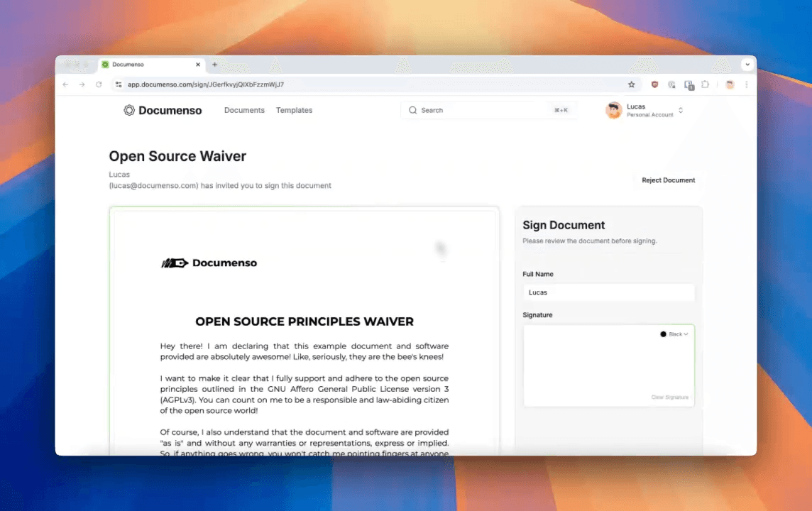Open the Documents navigation link
The width and height of the screenshot is (812, 511).
click(244, 110)
